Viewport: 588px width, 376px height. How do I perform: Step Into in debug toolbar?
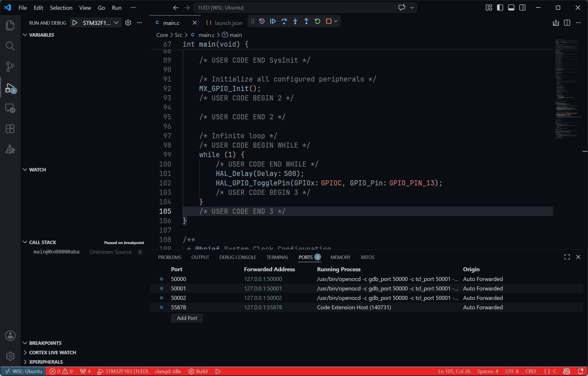point(295,21)
